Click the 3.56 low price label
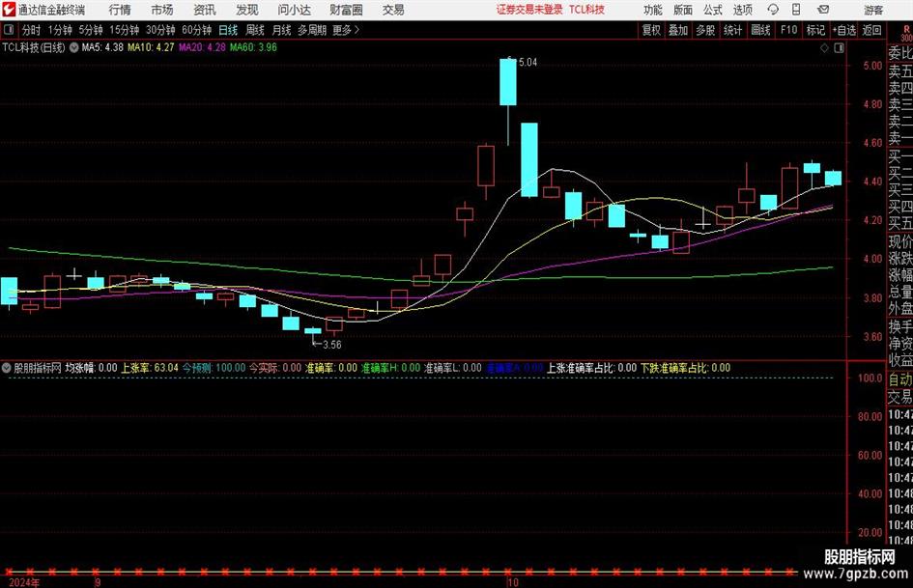This screenshot has height=588, width=913. coord(331,345)
